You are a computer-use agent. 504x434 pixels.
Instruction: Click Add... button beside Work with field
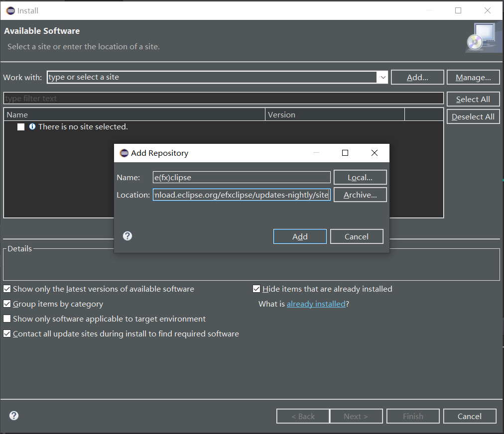point(417,77)
